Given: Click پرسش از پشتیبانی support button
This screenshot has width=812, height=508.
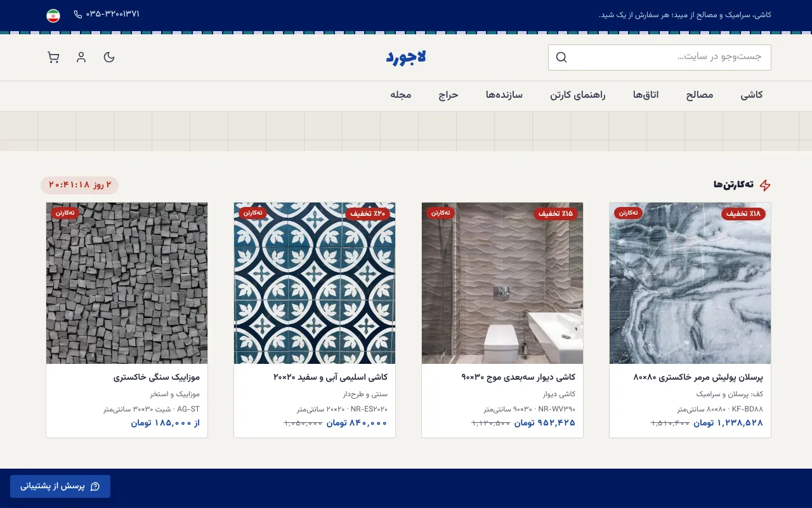Looking at the screenshot, I should pyautogui.click(x=60, y=486).
